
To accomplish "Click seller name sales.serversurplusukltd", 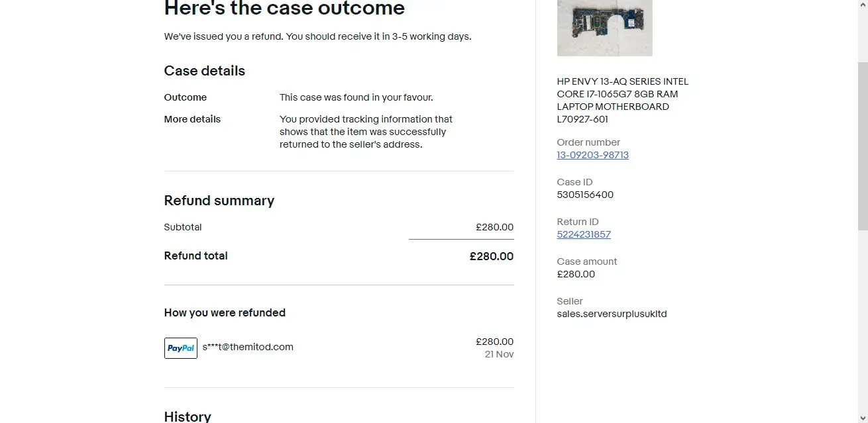I will pyautogui.click(x=612, y=314).
